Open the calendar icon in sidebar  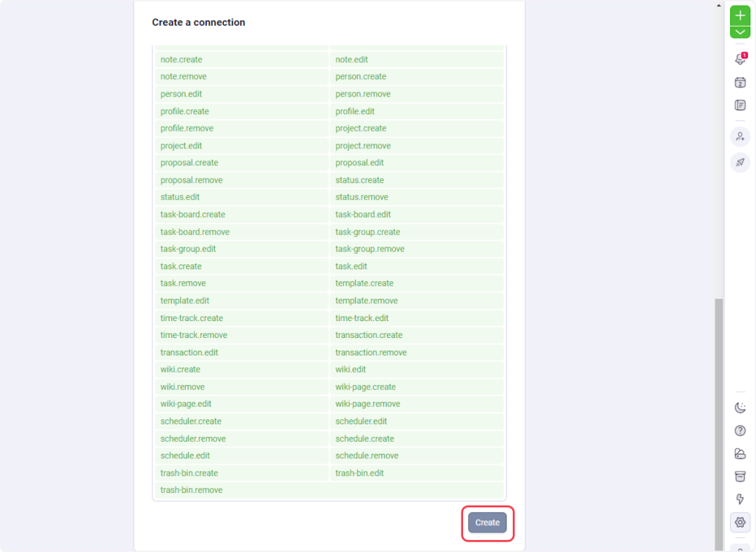click(x=740, y=83)
